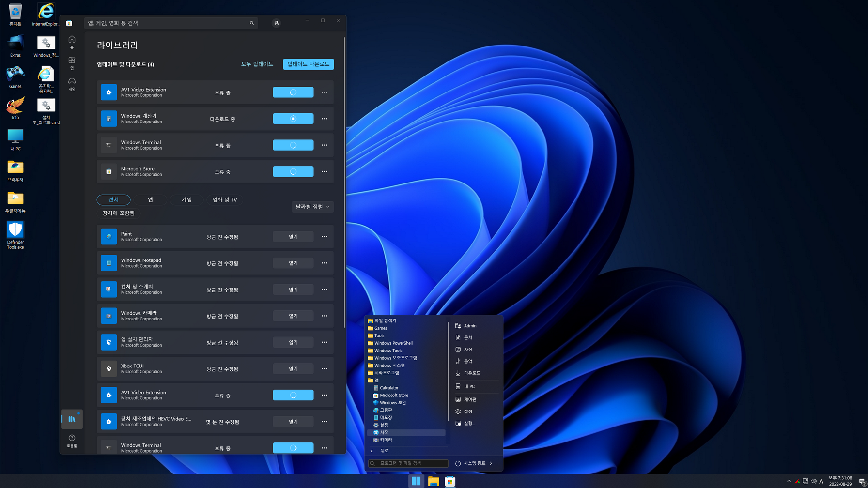The width and height of the screenshot is (868, 488).
Task: Click the search magnifier icon in Store
Action: click(x=252, y=23)
